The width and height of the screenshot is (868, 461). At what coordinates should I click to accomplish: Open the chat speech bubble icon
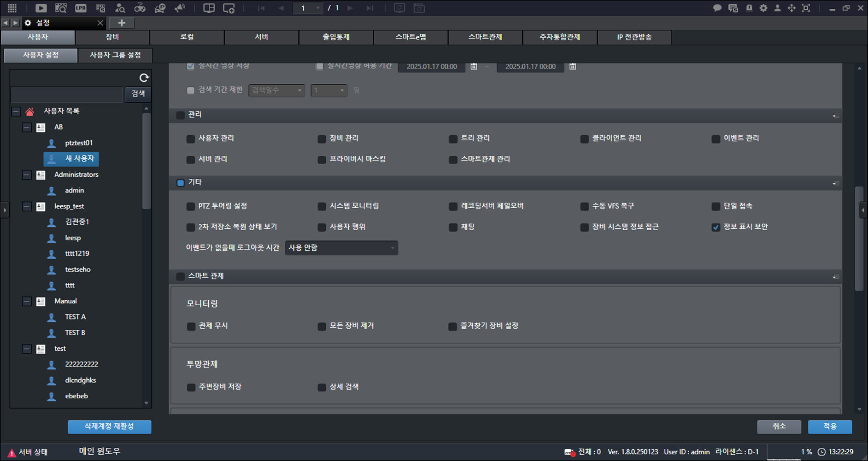717,8
